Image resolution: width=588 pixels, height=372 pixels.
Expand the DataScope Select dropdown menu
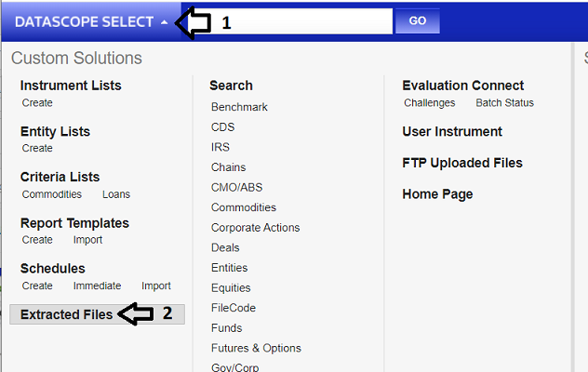pyautogui.click(x=91, y=21)
